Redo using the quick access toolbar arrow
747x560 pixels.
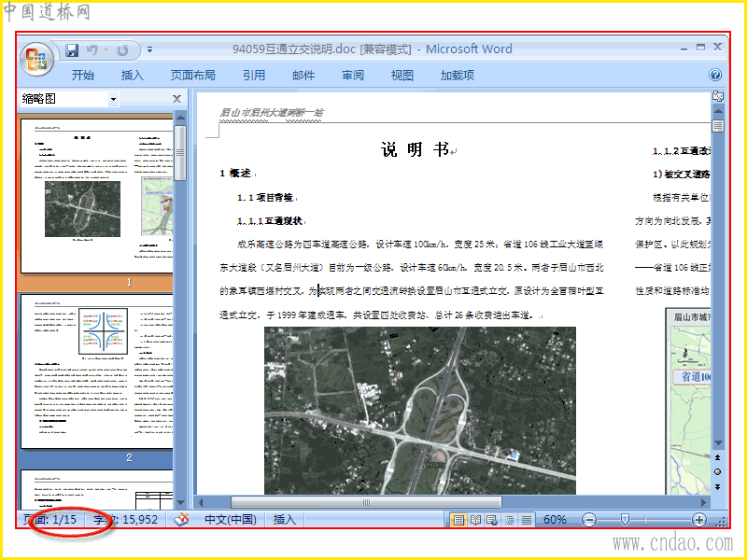pyautogui.click(x=123, y=50)
